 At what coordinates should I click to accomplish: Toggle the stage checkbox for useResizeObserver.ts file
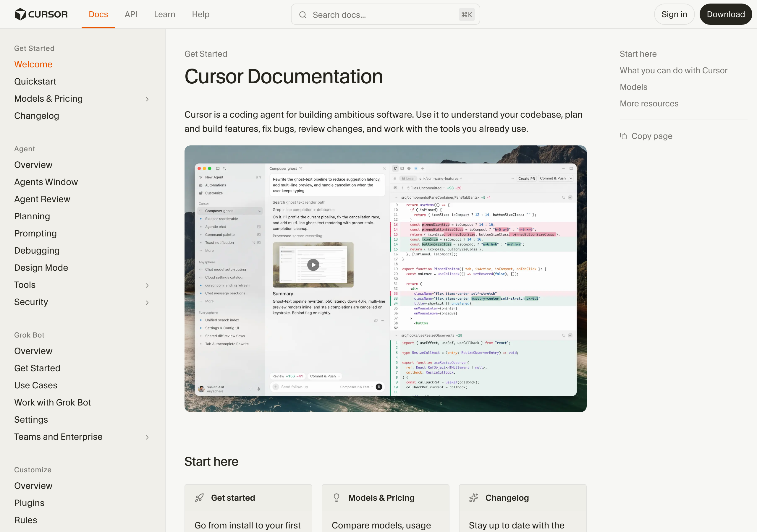(x=570, y=335)
